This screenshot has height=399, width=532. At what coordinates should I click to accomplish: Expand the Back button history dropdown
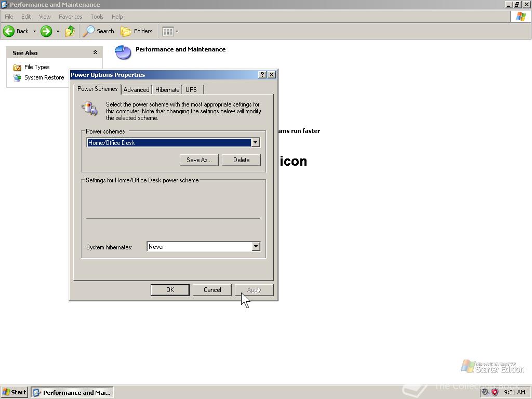click(33, 31)
